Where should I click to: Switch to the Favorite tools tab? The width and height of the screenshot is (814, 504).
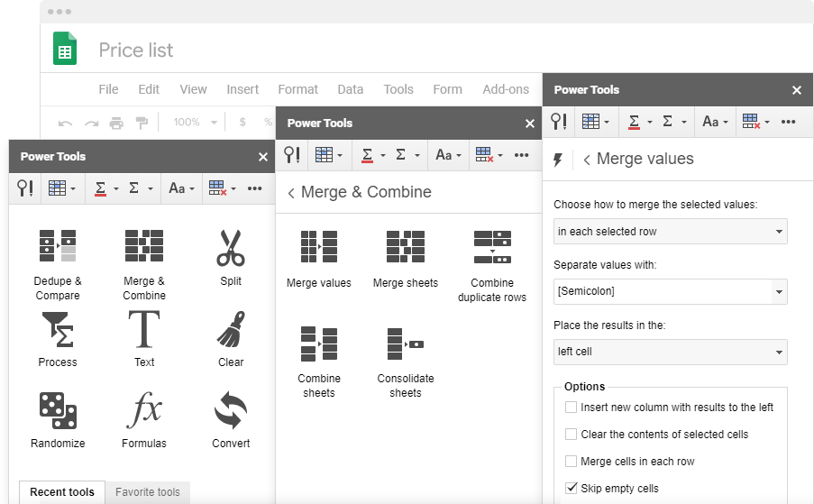(x=148, y=492)
